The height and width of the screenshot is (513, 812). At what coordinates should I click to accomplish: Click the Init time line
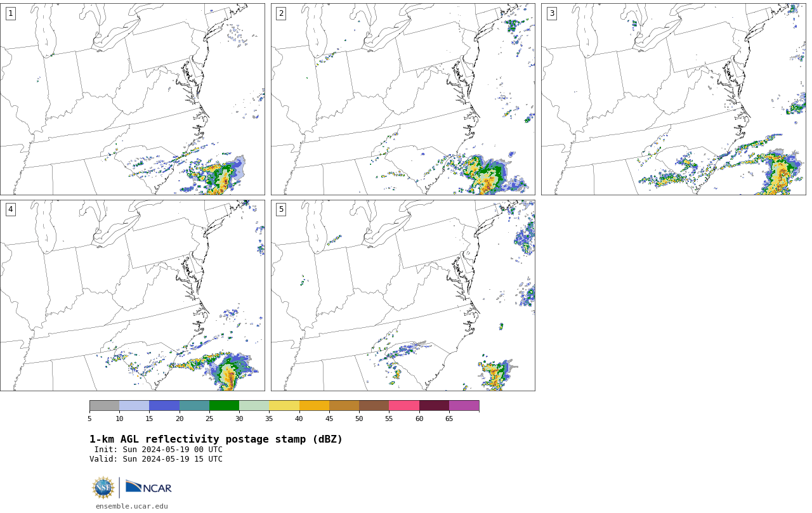[x=159, y=450]
